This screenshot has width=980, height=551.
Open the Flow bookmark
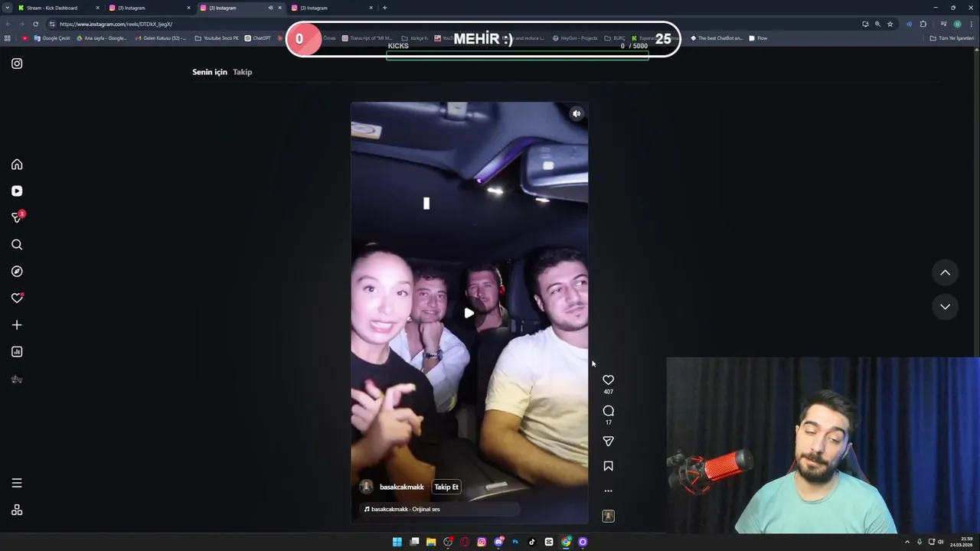(758, 38)
